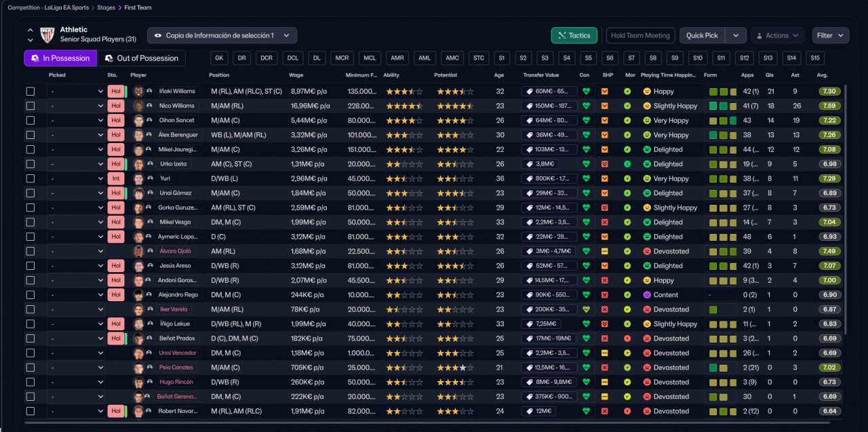Click Mikel Vesga's red sharpness icon
Image resolution: width=868 pixels, height=432 pixels.
(605, 222)
